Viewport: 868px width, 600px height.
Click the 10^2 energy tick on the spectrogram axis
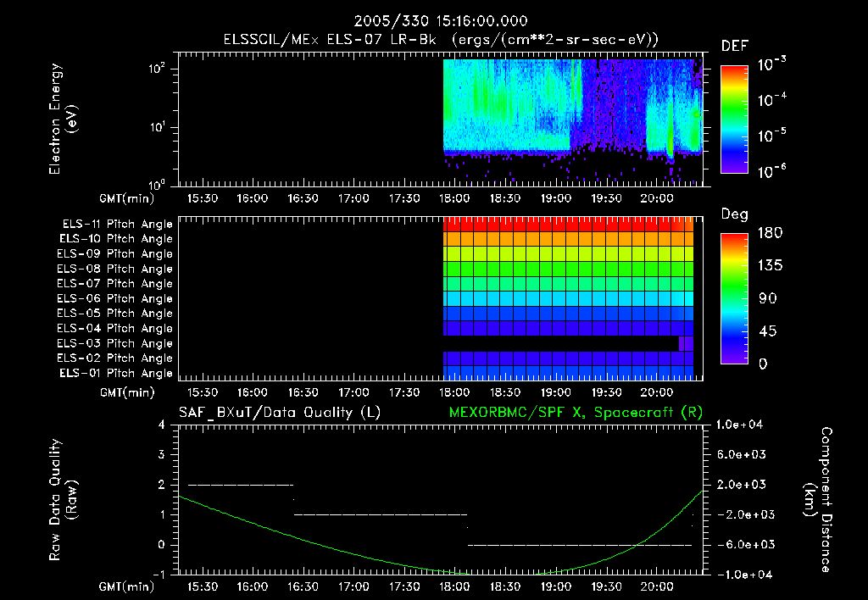click(x=157, y=69)
